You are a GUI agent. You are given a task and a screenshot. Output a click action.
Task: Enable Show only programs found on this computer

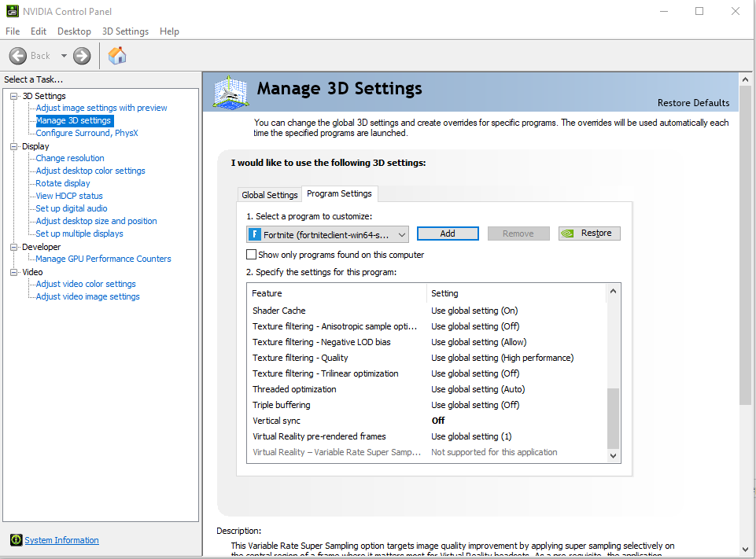click(251, 255)
